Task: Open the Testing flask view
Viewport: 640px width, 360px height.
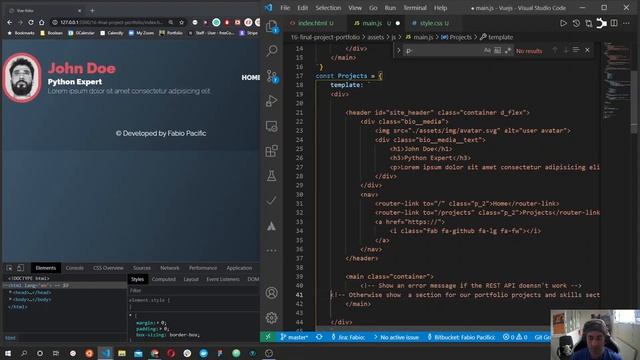Action: 271,176
